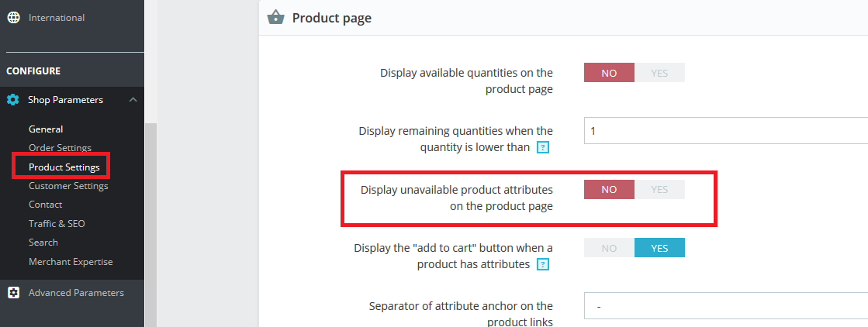Expand the International menu section
The width and height of the screenshot is (868, 327).
click(x=57, y=17)
